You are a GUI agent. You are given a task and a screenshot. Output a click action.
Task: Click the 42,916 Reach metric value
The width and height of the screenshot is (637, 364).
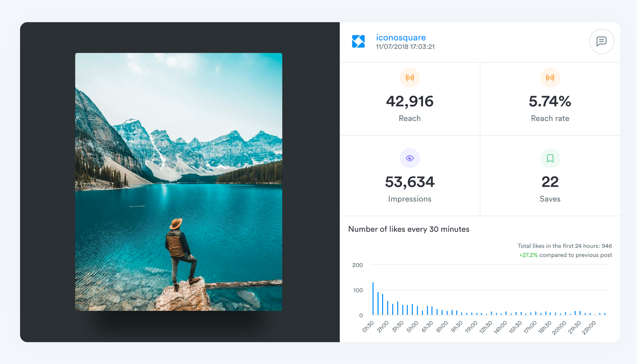(x=410, y=101)
